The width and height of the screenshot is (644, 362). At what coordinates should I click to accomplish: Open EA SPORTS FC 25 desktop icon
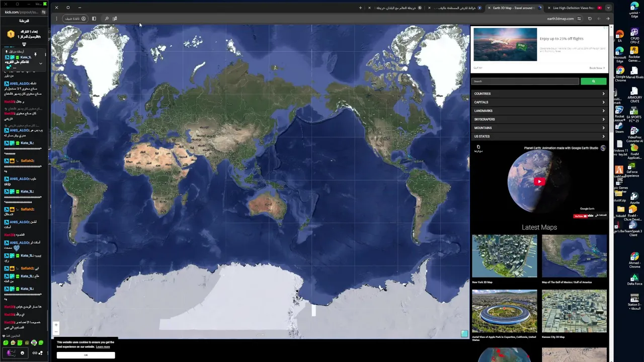point(634,114)
